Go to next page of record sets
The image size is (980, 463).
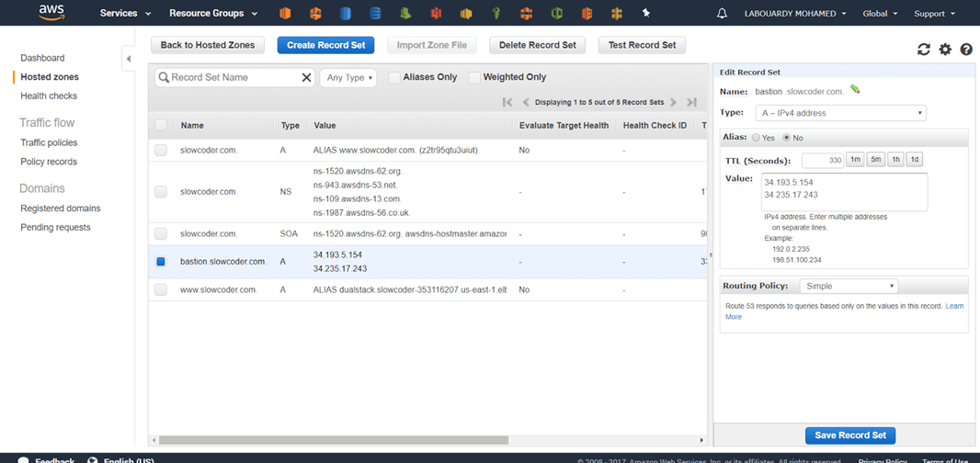coord(673,103)
